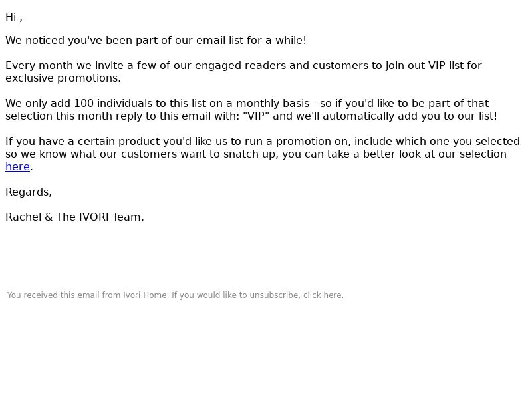Click "If you would like to unsubscribe" footer text

236,295
